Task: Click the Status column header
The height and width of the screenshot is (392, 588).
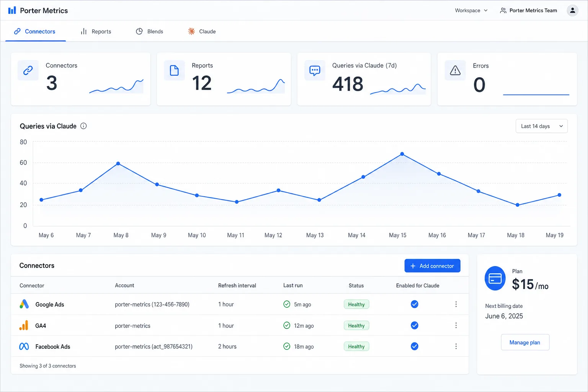Action: [356, 286]
